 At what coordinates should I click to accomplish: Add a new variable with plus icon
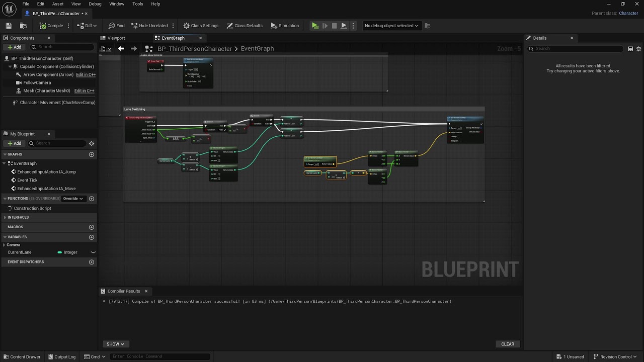[92, 237]
